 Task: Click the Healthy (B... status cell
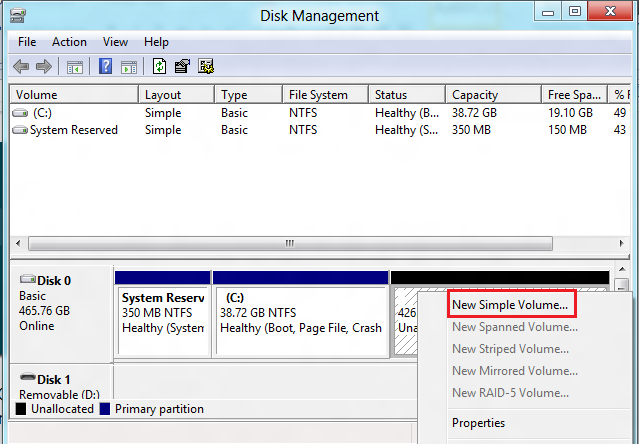click(x=407, y=113)
